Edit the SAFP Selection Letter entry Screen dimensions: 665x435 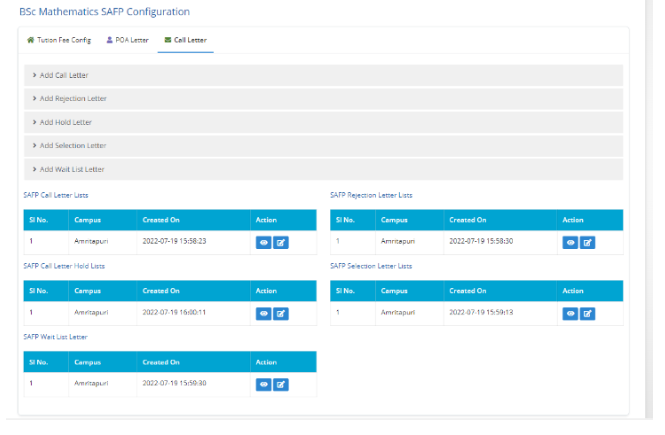(587, 313)
